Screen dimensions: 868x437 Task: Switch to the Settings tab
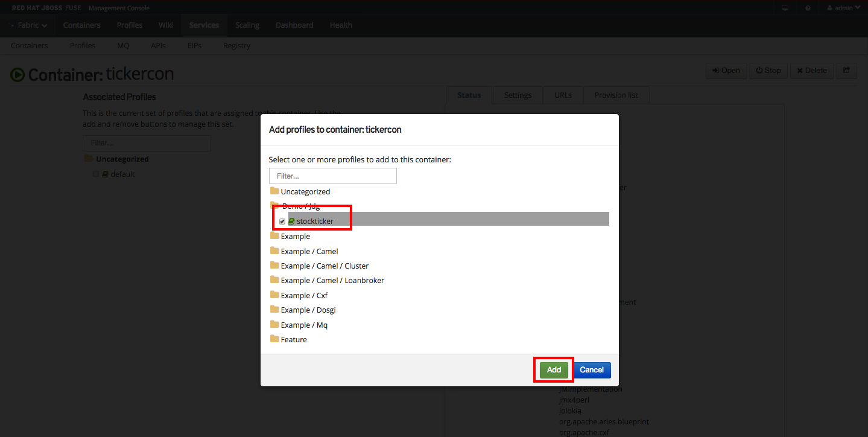coord(518,95)
